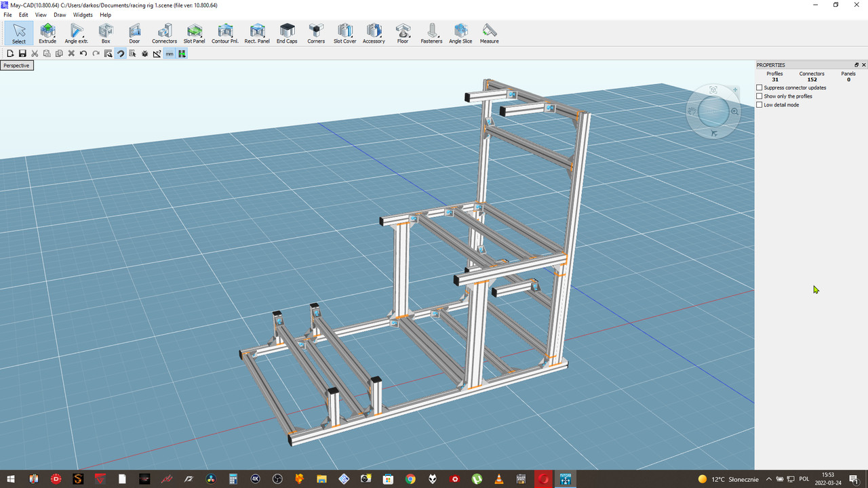868x488 pixels.
Task: Choose the Connectors tool
Action: pyautogui.click(x=164, y=33)
